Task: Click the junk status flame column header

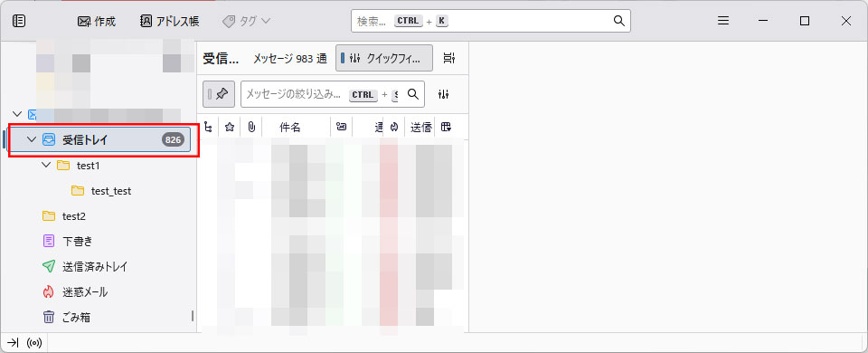Action: coord(394,127)
